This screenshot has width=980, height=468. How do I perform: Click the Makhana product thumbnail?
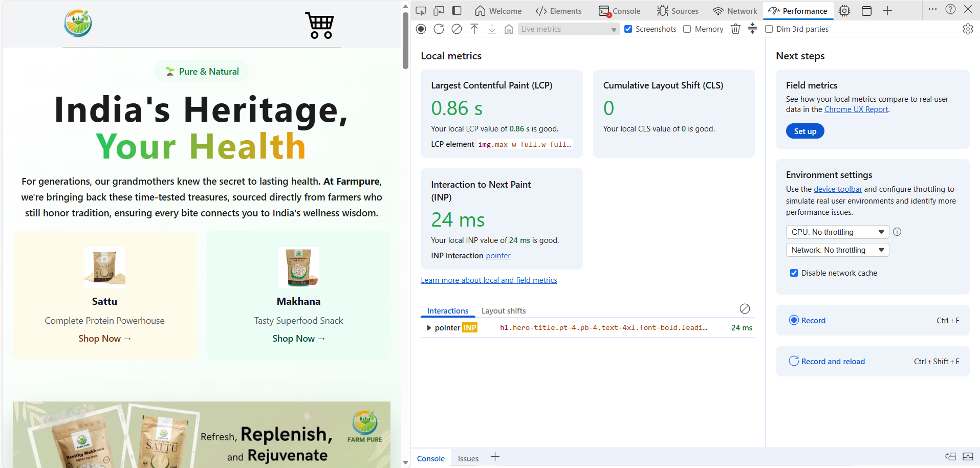coord(299,267)
